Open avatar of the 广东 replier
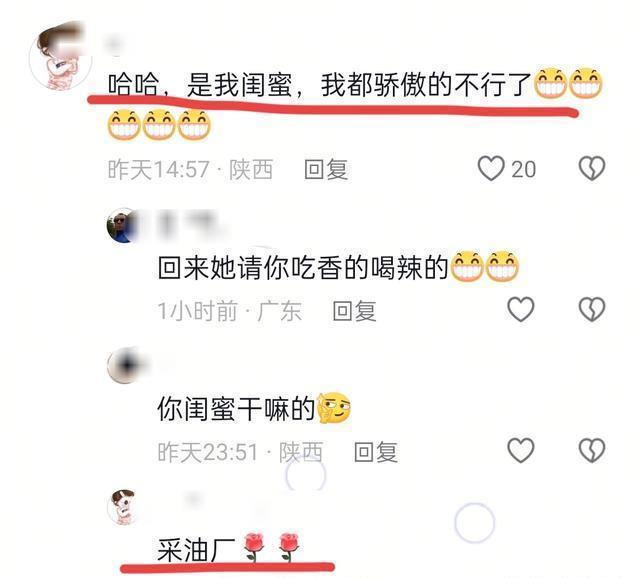Viewport: 640px width, 578px height. point(121,225)
